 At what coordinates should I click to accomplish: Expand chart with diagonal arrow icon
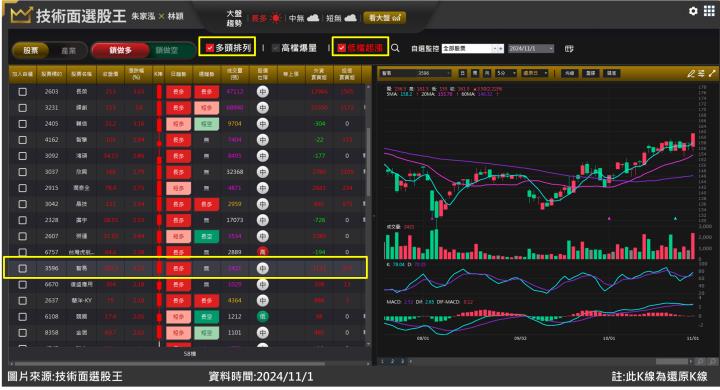[x=712, y=73]
